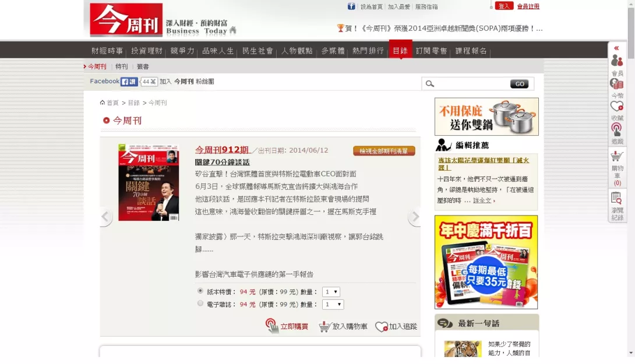The height and width of the screenshot is (364, 635).
Task: Open quantity dropdown for 紙本特價
Action: 331,292
